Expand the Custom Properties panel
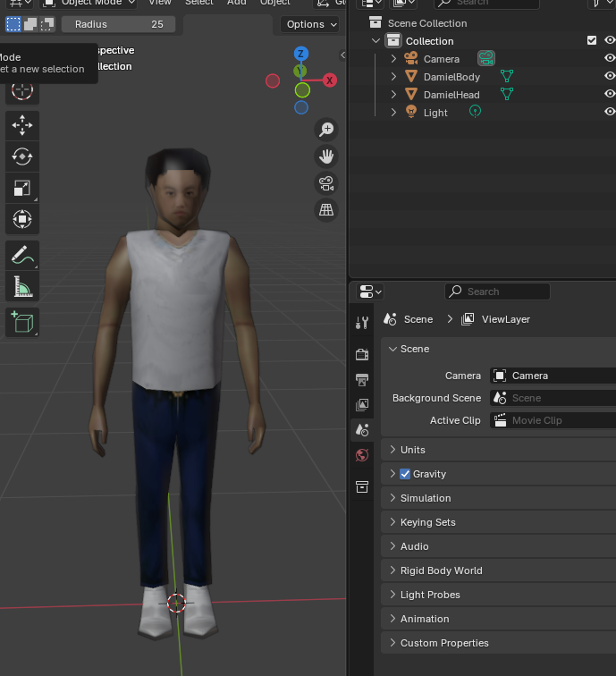The width and height of the screenshot is (616, 676). pyautogui.click(x=499, y=643)
